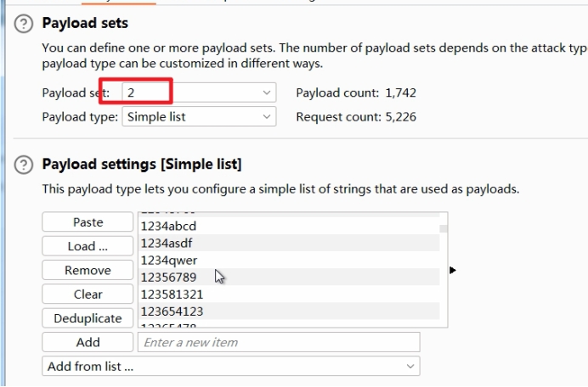Click the Deduplicate button
588x387 pixels.
pyautogui.click(x=88, y=318)
